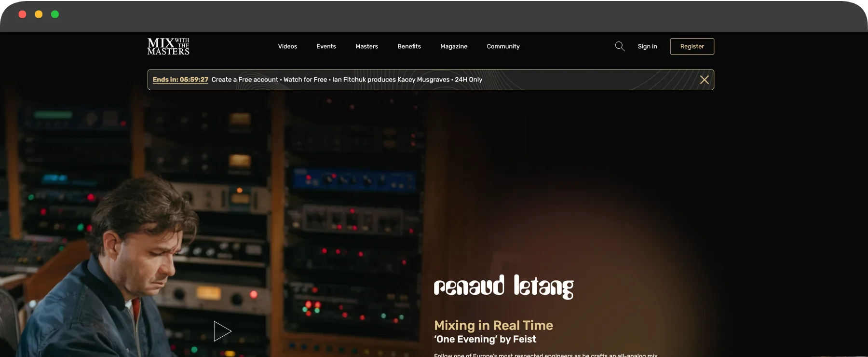
Task: Visit the Community page
Action: click(503, 46)
